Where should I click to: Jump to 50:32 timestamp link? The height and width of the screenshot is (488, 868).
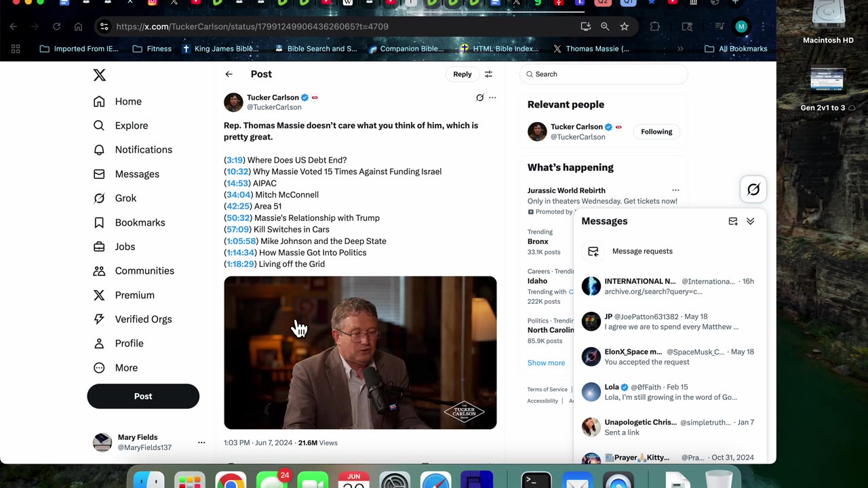(238, 218)
